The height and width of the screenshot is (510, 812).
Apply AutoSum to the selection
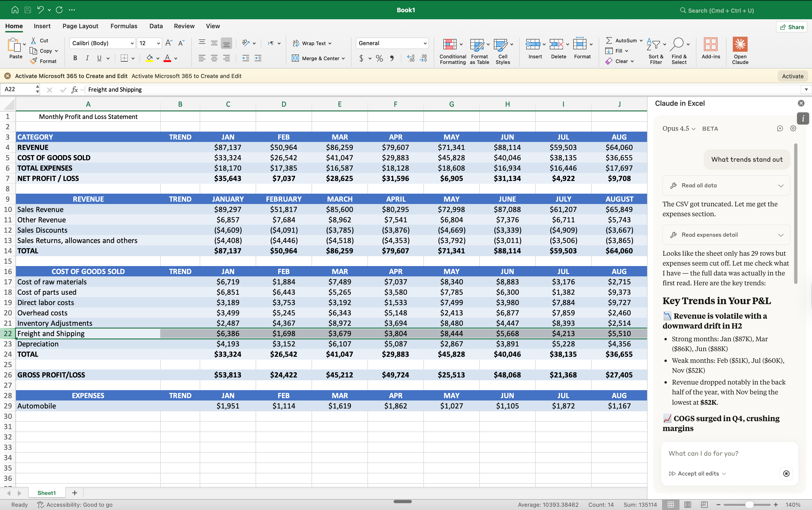[x=622, y=40]
